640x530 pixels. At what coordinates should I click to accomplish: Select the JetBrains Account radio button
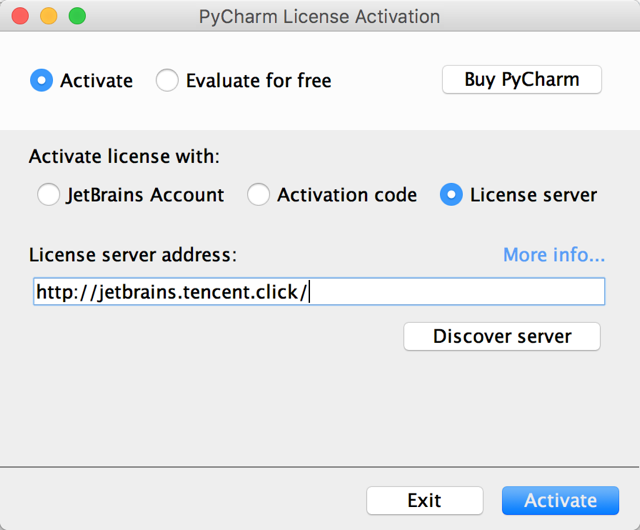[48, 195]
